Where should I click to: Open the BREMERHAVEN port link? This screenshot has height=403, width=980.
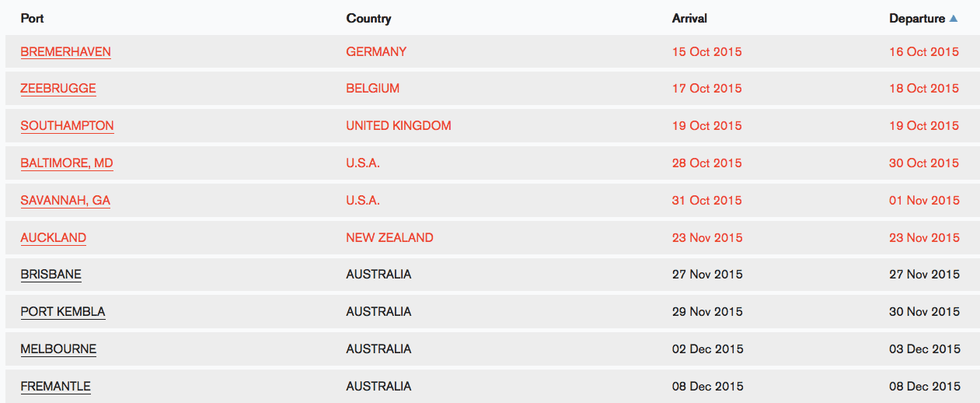click(x=65, y=52)
